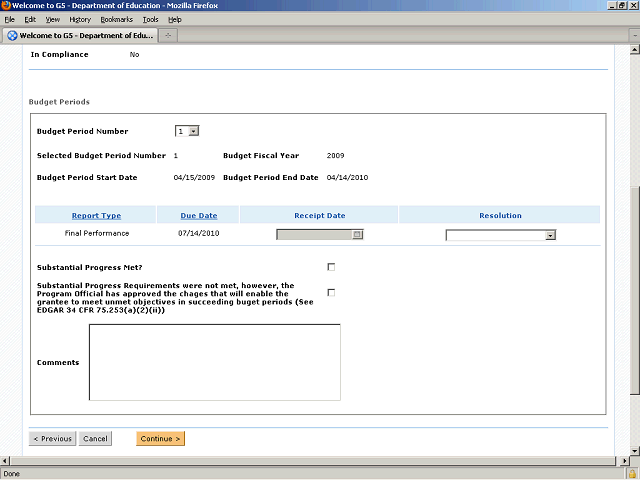The width and height of the screenshot is (640, 480).
Task: Click the vertical scrollbar down arrow
Action: pyautogui.click(x=635, y=451)
